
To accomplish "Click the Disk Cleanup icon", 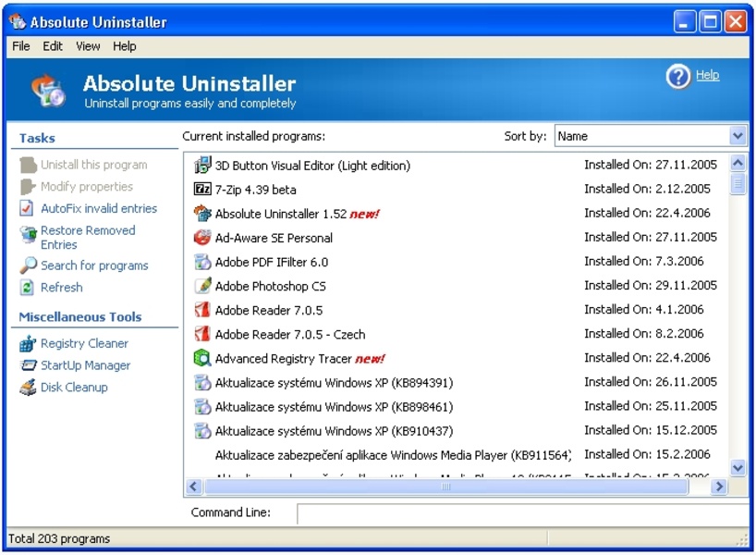I will pos(27,388).
